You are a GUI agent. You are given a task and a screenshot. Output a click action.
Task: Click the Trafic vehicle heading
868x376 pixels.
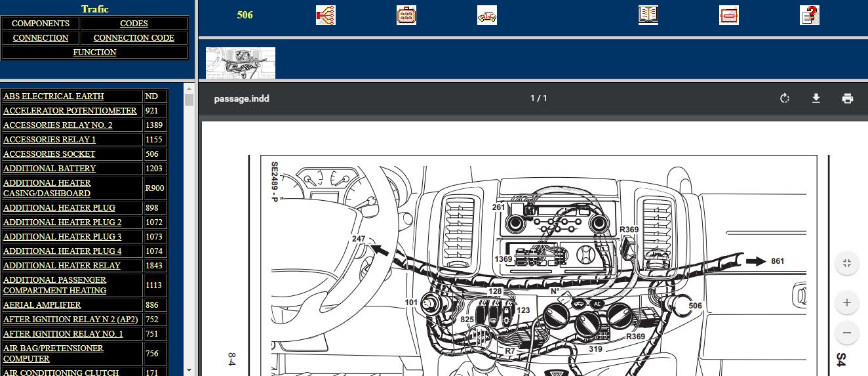(x=95, y=9)
